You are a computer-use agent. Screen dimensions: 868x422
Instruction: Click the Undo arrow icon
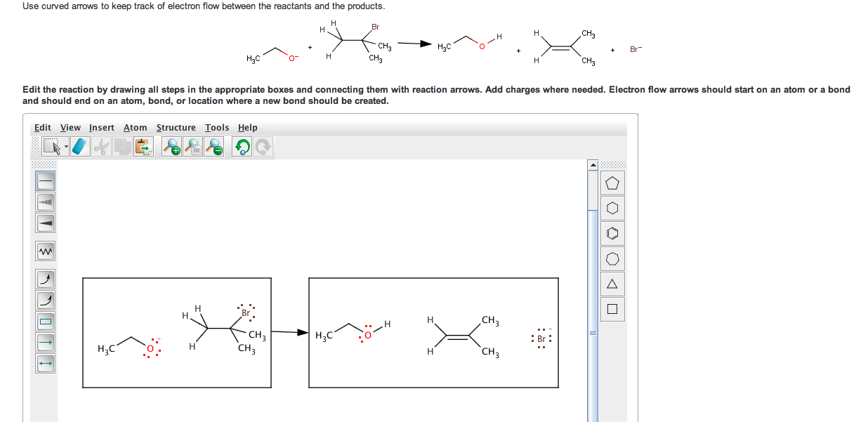pos(241,146)
